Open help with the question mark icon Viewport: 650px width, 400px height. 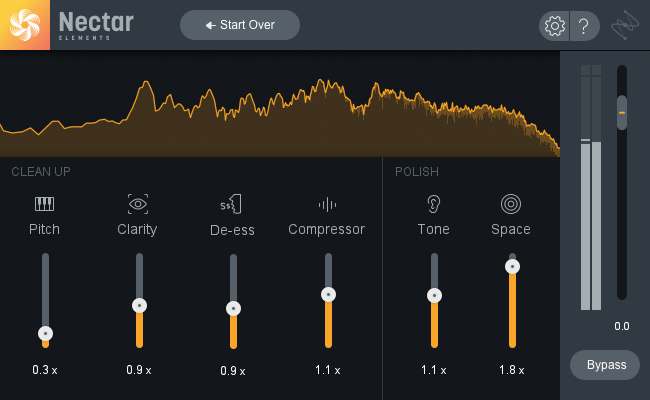[x=585, y=26]
